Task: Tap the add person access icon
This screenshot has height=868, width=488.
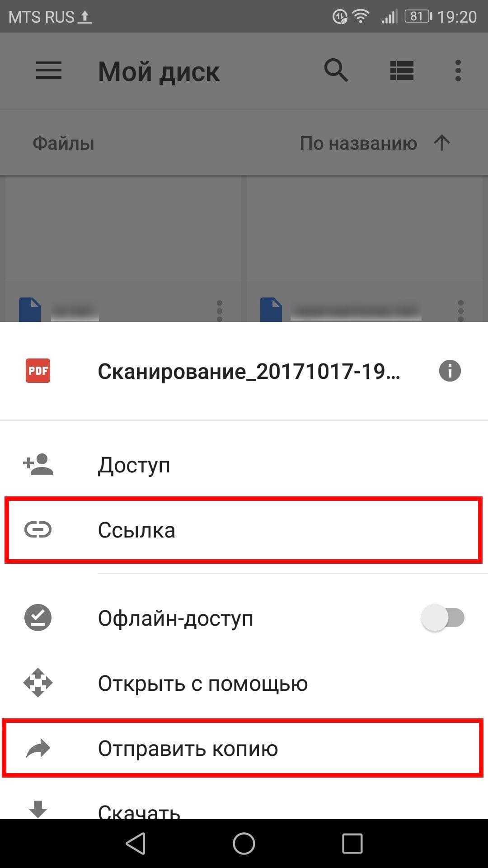Action: (38, 465)
